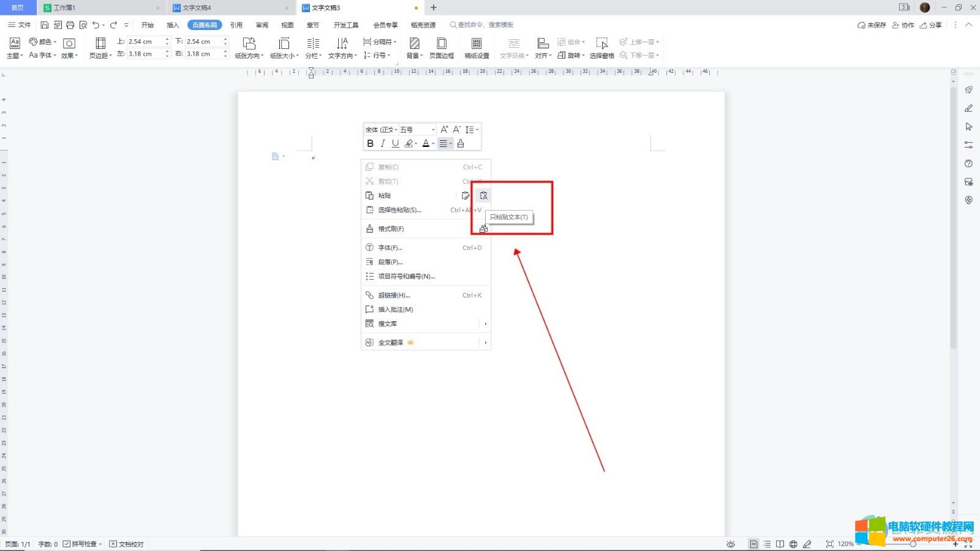Screen dimensions: 980x551
Task: Click the paste text only icon
Action: click(x=483, y=196)
